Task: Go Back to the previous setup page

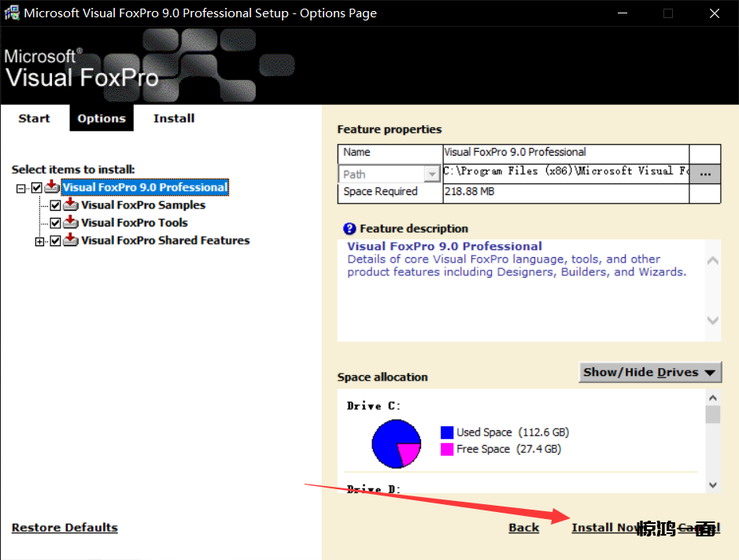Action: (x=523, y=528)
